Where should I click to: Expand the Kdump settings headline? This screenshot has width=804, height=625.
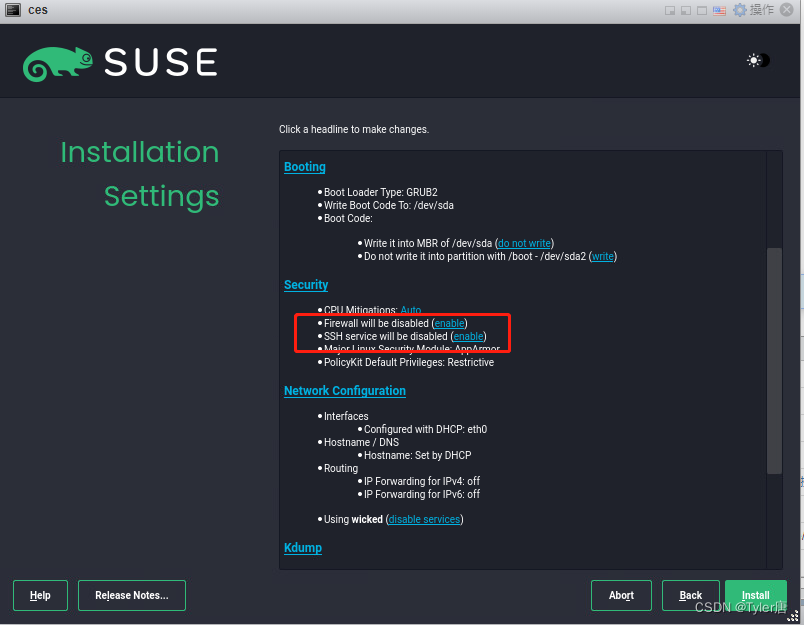click(x=302, y=547)
